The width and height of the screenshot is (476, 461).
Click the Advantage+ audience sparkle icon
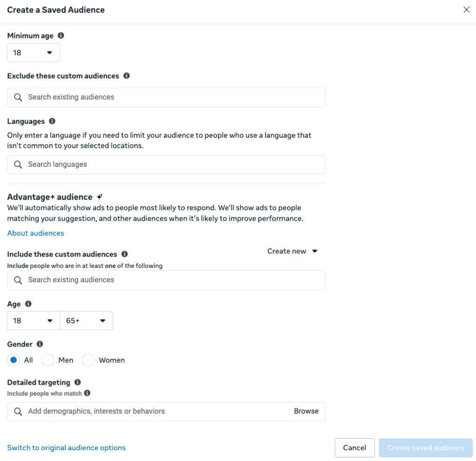pyautogui.click(x=98, y=196)
